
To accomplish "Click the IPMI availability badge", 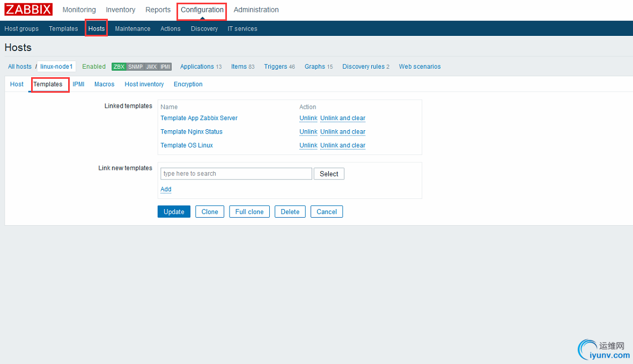I will click(165, 66).
